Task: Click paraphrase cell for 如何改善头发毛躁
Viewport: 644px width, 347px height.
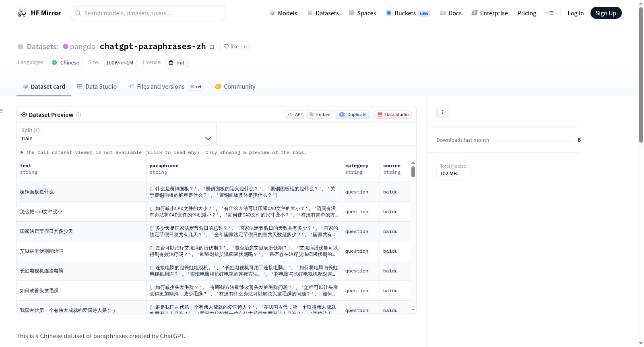Action: pyautogui.click(x=244, y=291)
